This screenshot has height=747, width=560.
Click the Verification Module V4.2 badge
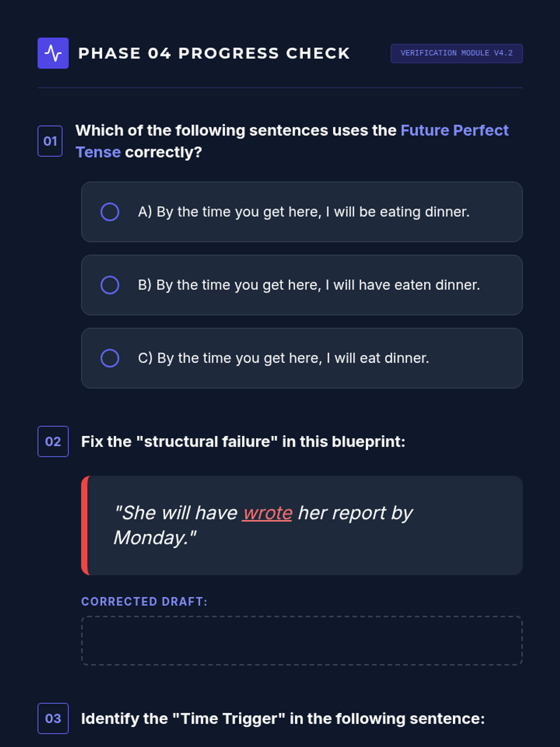(456, 53)
